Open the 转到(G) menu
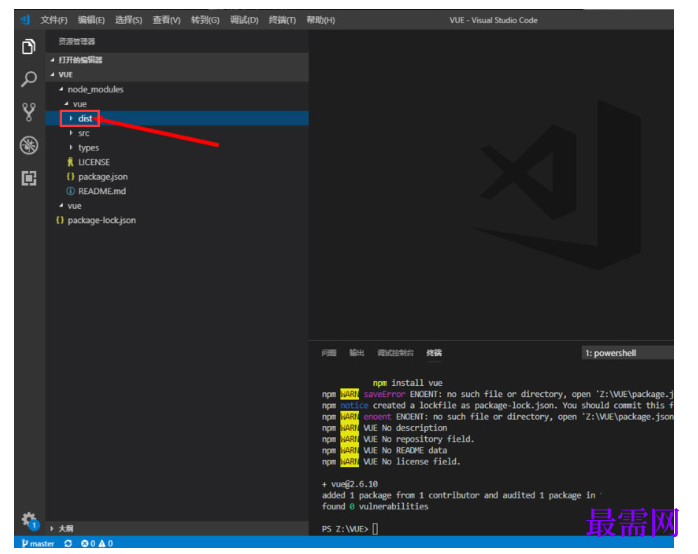Image resolution: width=698 pixels, height=554 pixels. (x=205, y=20)
